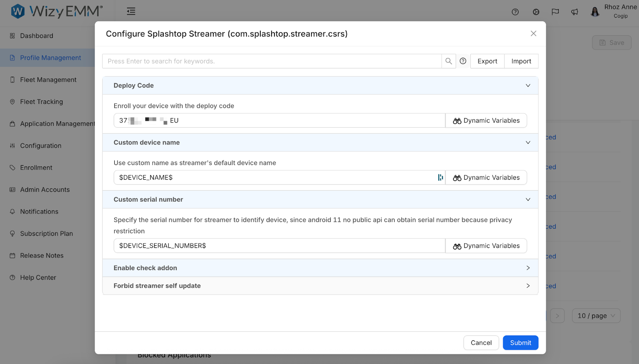This screenshot has width=639, height=364.
Task: Close the Configure Splashtop Streamer dialog
Action: [x=533, y=34]
